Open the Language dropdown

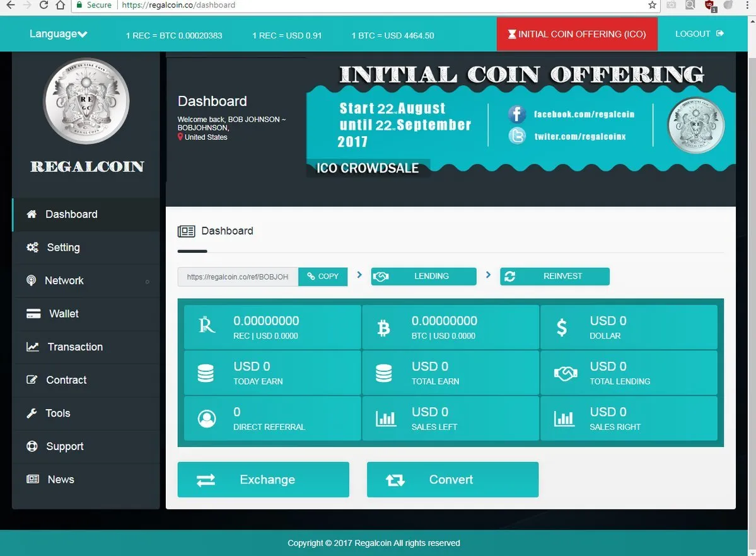[59, 34]
